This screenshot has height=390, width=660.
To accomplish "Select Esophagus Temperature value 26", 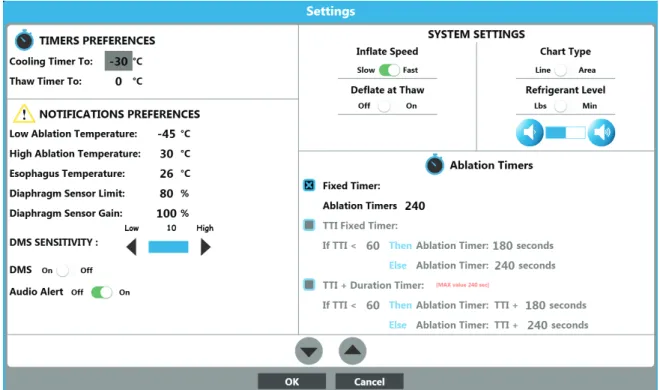I will [x=166, y=173].
